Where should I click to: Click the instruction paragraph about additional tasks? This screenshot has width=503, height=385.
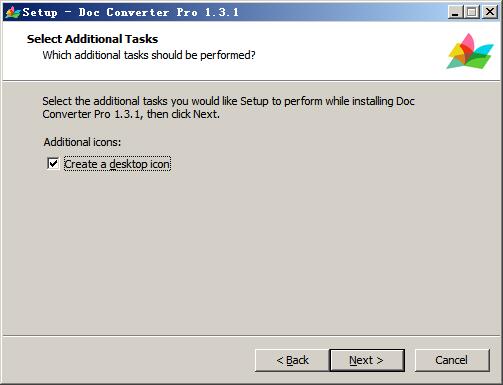point(228,108)
